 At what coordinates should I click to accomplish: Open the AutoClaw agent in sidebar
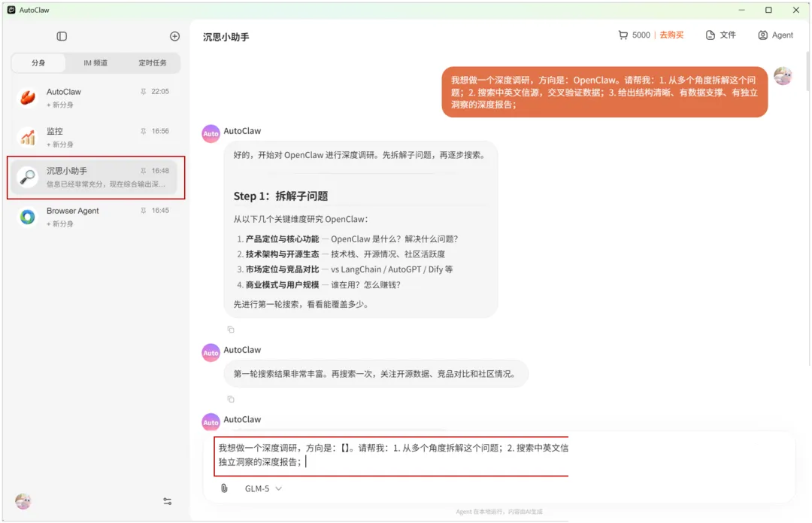(95, 97)
